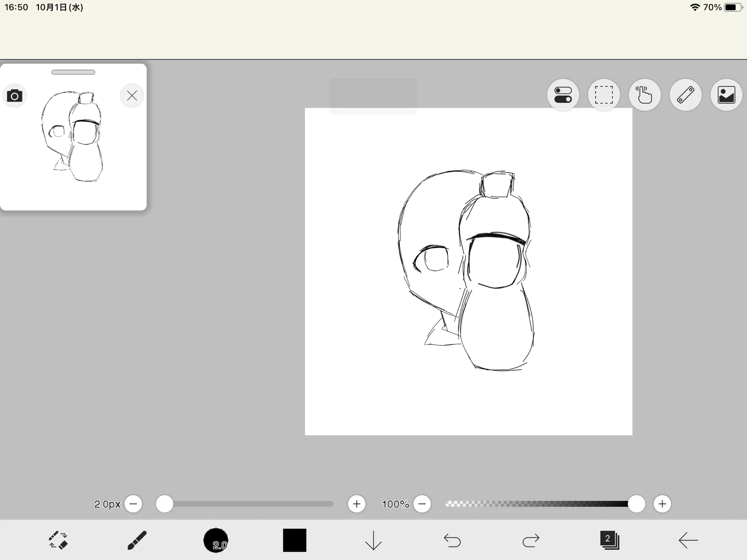Tap the down arrow hide-toolbar icon
Image resolution: width=747 pixels, height=560 pixels.
[x=373, y=540]
